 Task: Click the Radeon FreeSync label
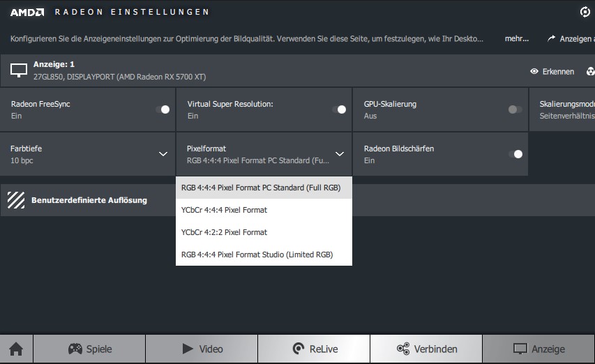(x=40, y=104)
